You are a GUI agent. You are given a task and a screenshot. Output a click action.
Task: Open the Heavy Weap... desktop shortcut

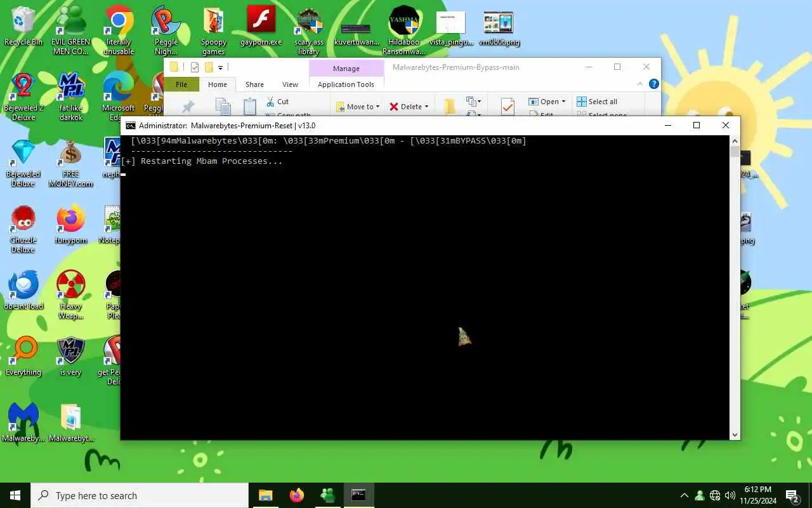click(x=71, y=295)
